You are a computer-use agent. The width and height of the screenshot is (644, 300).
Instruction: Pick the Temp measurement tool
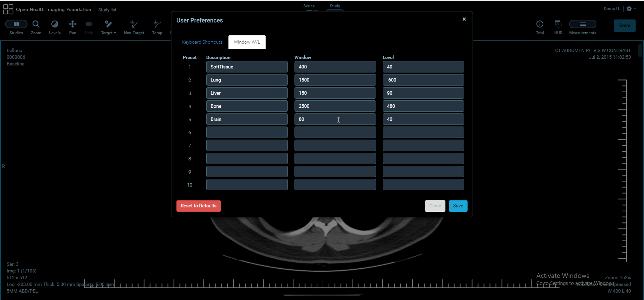(x=157, y=24)
